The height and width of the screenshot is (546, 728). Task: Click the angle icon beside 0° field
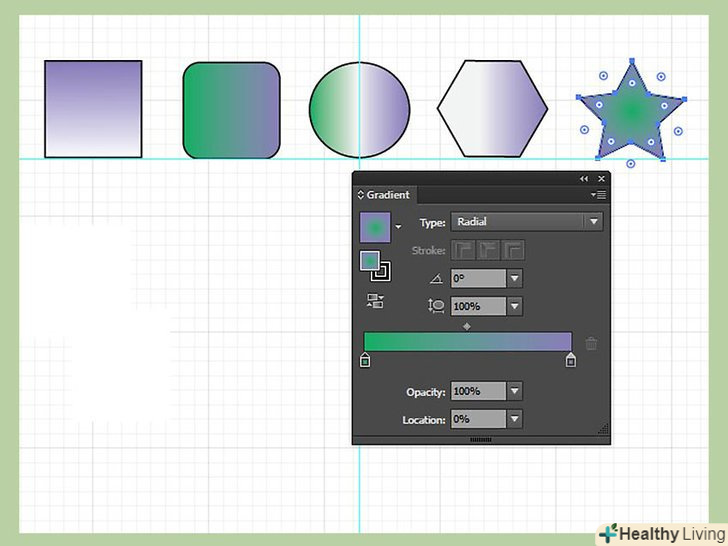coord(436,279)
